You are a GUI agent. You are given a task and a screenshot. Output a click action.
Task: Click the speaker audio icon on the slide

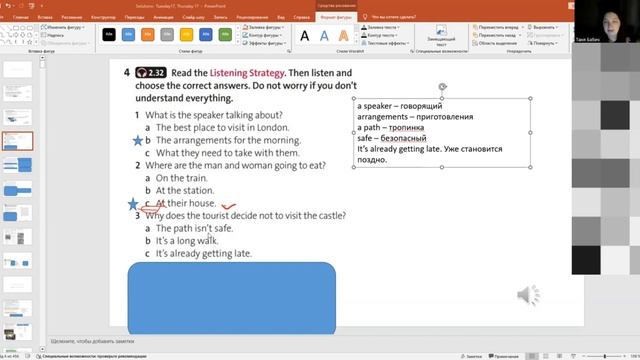529,295
